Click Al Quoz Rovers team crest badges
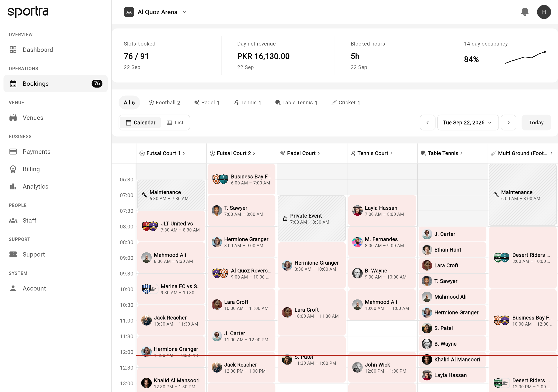 coord(220,273)
